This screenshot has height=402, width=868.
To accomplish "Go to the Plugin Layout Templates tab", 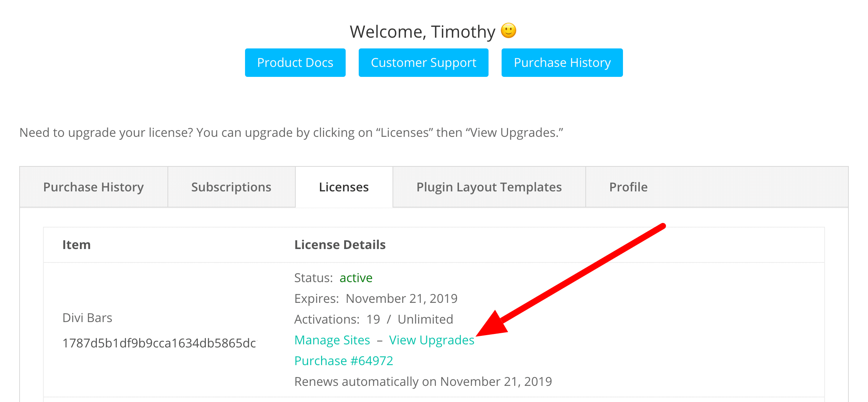I will point(489,187).
